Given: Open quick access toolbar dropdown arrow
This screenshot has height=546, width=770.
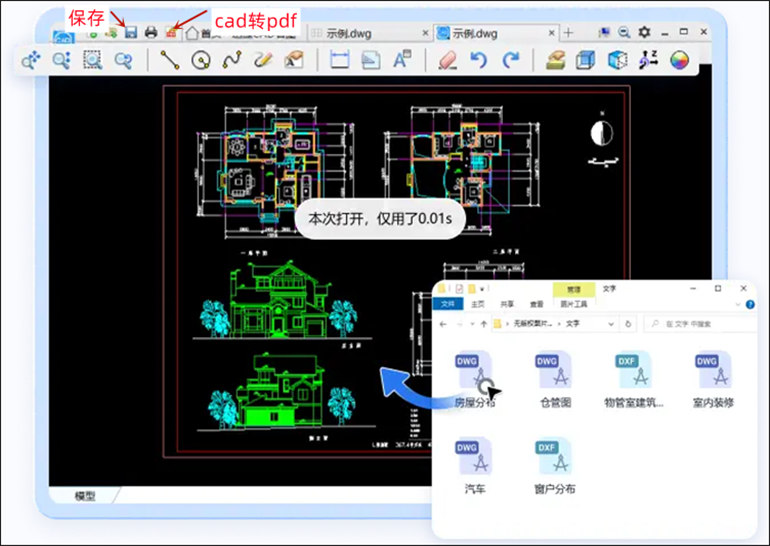Looking at the screenshot, I should click(x=482, y=289).
